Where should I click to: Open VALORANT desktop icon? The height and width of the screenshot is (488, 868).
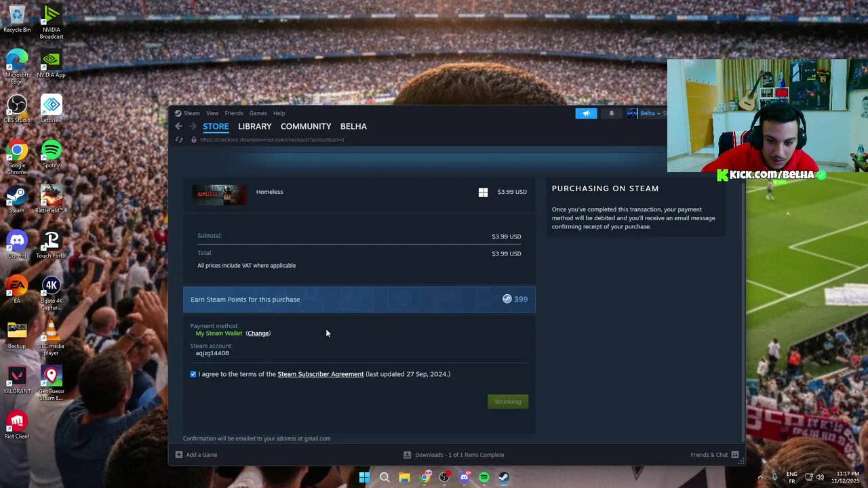pyautogui.click(x=17, y=380)
